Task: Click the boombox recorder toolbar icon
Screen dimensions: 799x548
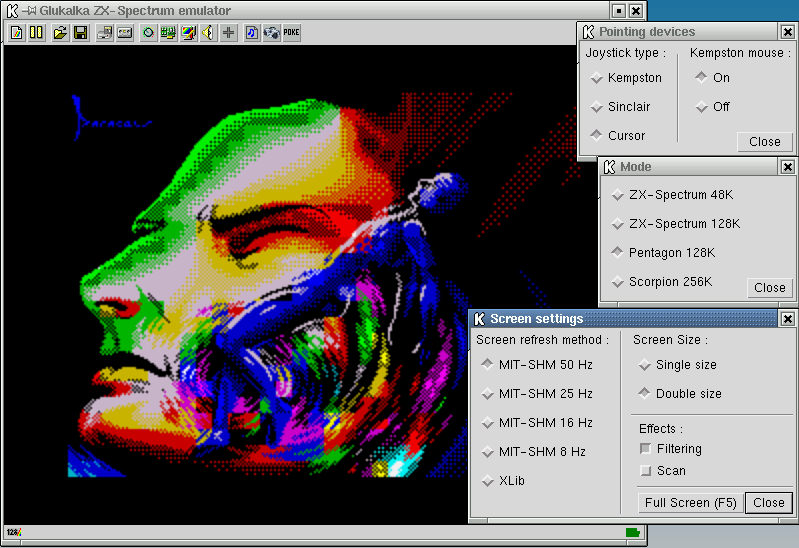Action: click(272, 33)
